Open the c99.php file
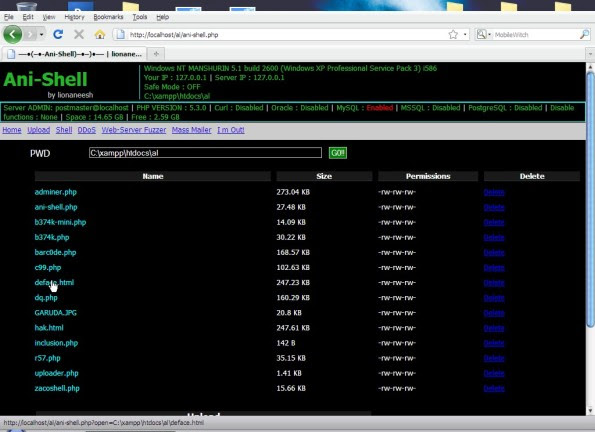 [48, 267]
